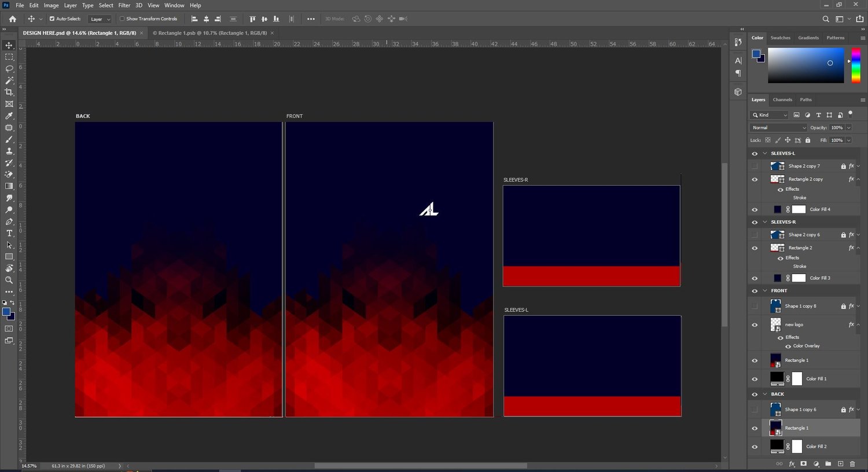Select the Hand tool

click(9, 268)
